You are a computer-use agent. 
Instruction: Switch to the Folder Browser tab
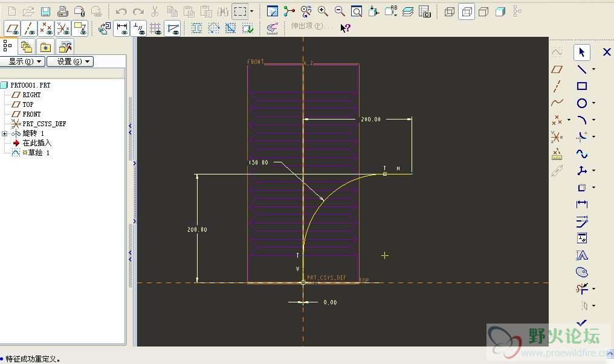pos(27,47)
